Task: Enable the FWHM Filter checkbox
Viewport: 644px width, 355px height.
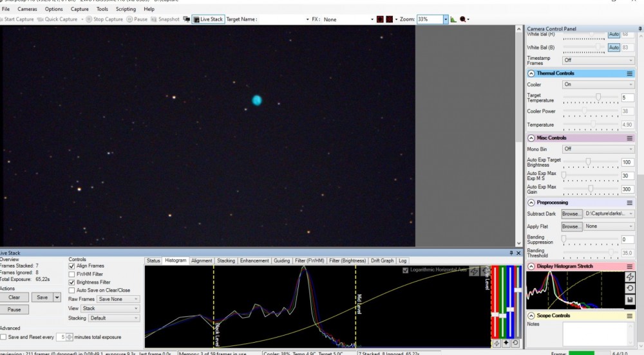Action: point(72,274)
